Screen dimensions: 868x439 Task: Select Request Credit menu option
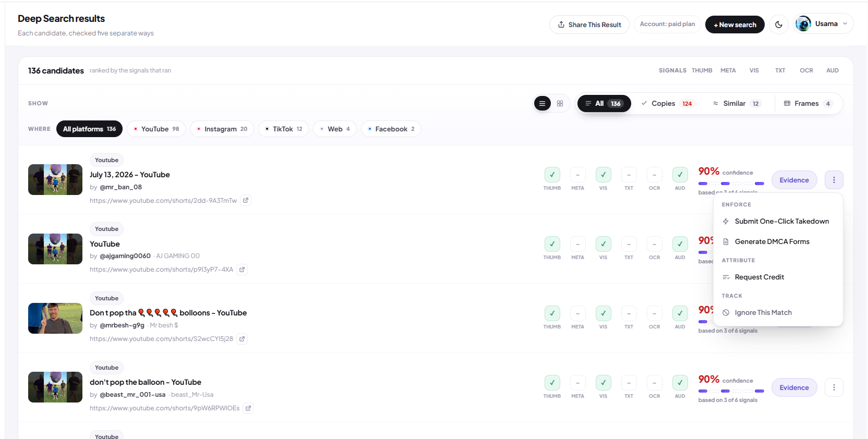(x=778, y=277)
